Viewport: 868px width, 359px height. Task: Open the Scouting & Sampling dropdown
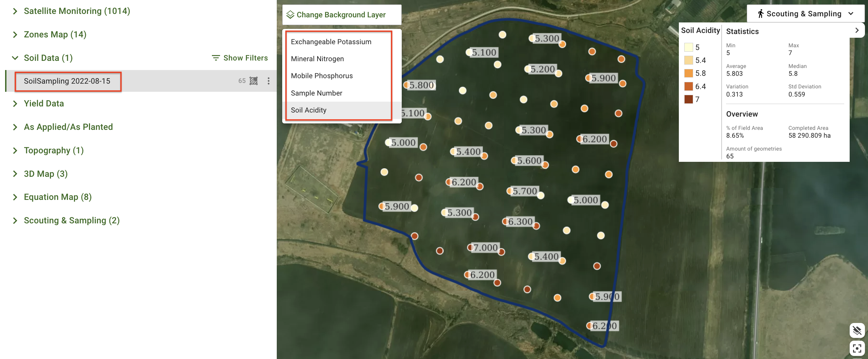pos(851,14)
